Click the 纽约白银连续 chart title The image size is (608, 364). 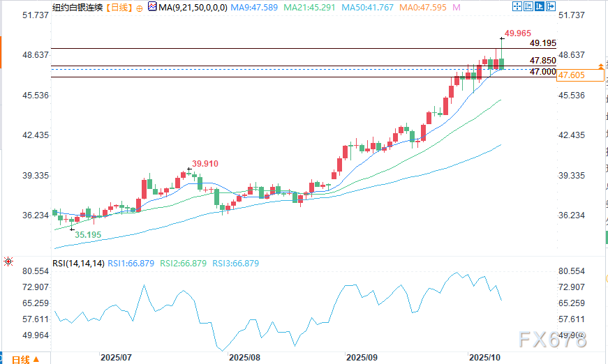[x=76, y=7]
